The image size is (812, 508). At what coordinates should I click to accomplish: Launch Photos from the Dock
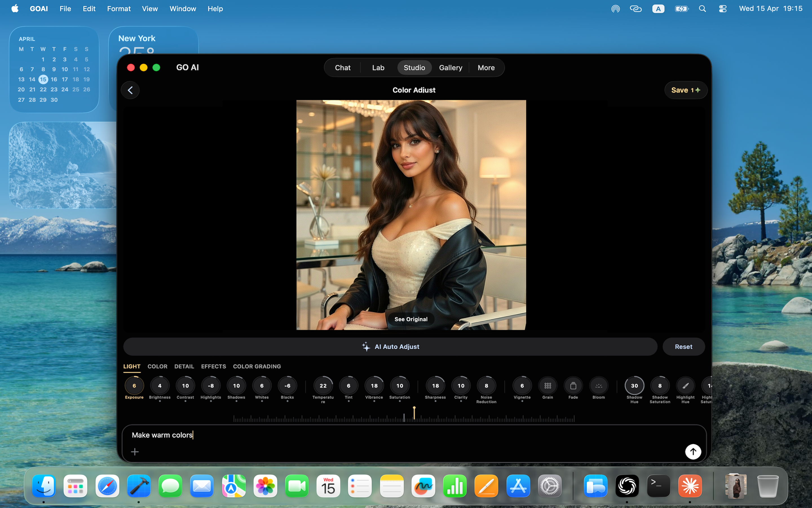265,486
